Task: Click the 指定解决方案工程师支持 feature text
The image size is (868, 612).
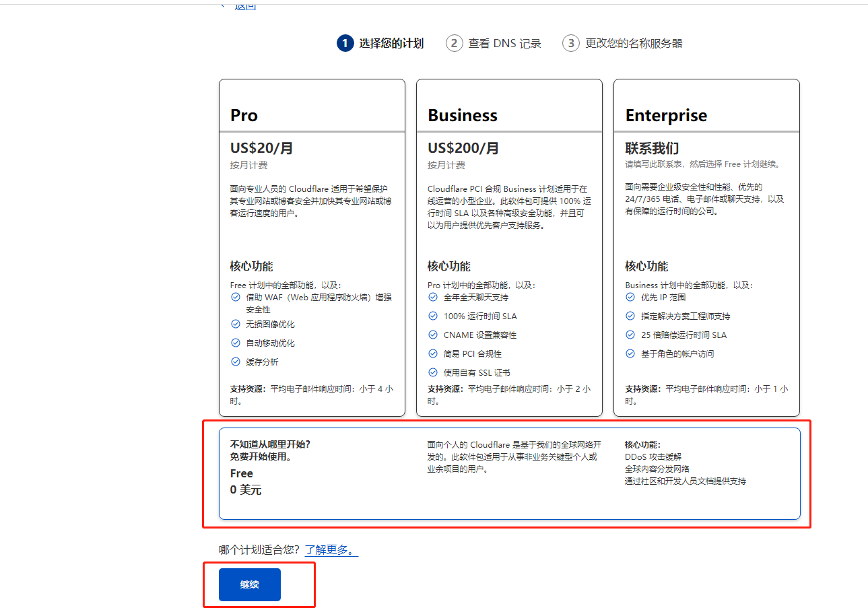Action: coord(686,316)
